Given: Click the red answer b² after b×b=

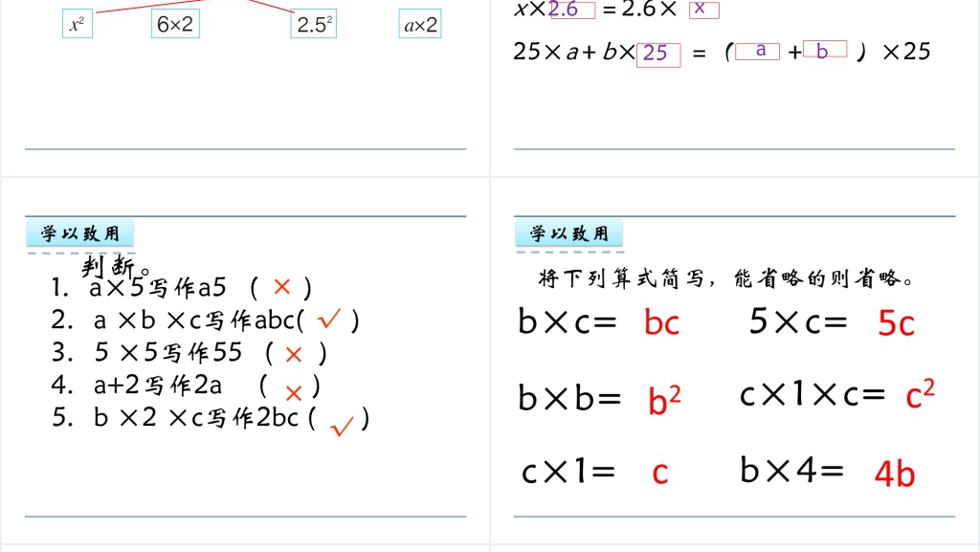Looking at the screenshot, I should [x=664, y=399].
